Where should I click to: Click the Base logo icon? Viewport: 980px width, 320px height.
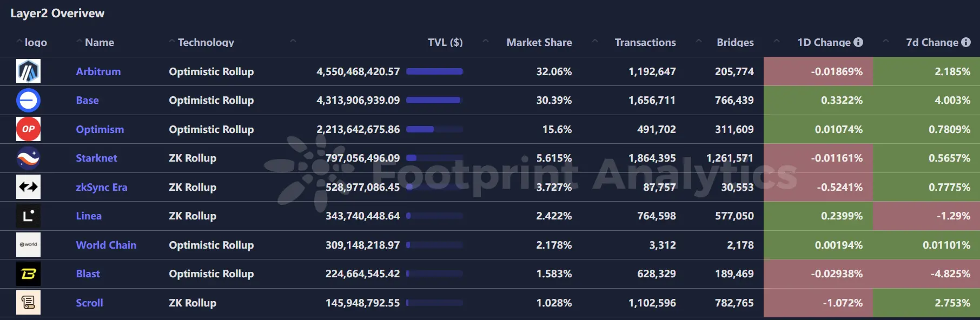pos(28,100)
